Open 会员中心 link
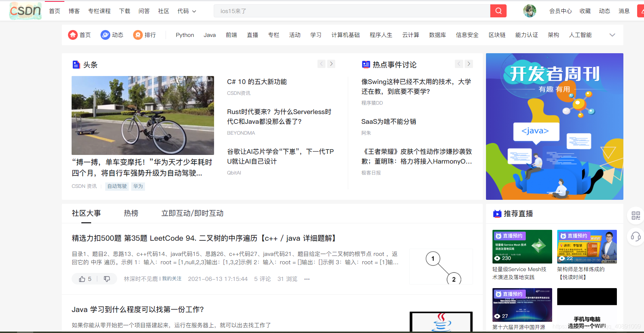Viewport: 644px width, 333px height. [x=560, y=11]
